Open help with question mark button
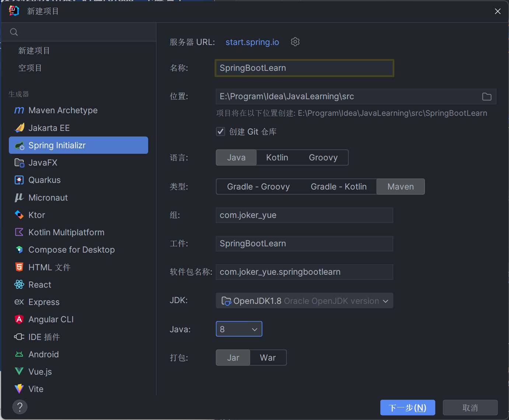Viewport: 509px width, 420px height. 20,407
